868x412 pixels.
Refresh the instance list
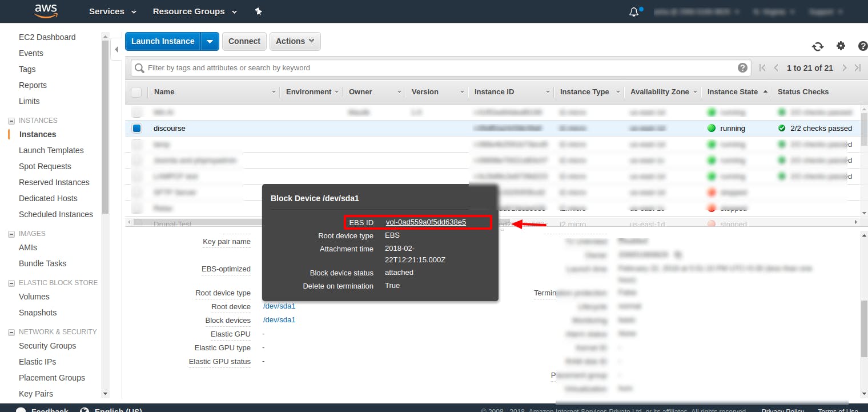coord(818,46)
